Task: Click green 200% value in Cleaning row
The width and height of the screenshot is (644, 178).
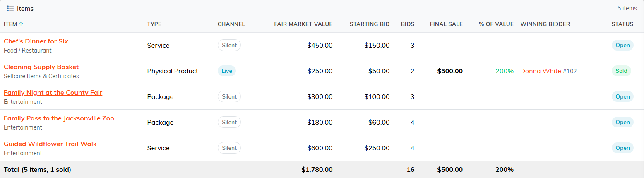Action: pyautogui.click(x=505, y=71)
